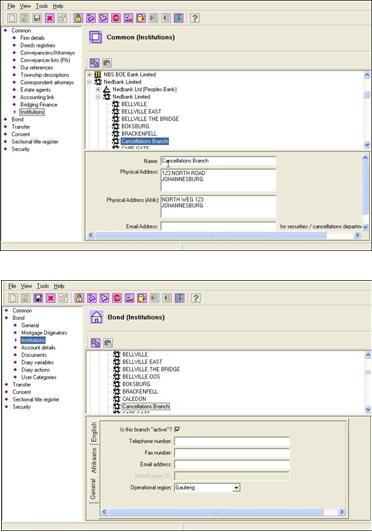Click horizontal scrollbar below the Email Address field
372x532 pixels.
click(225, 235)
